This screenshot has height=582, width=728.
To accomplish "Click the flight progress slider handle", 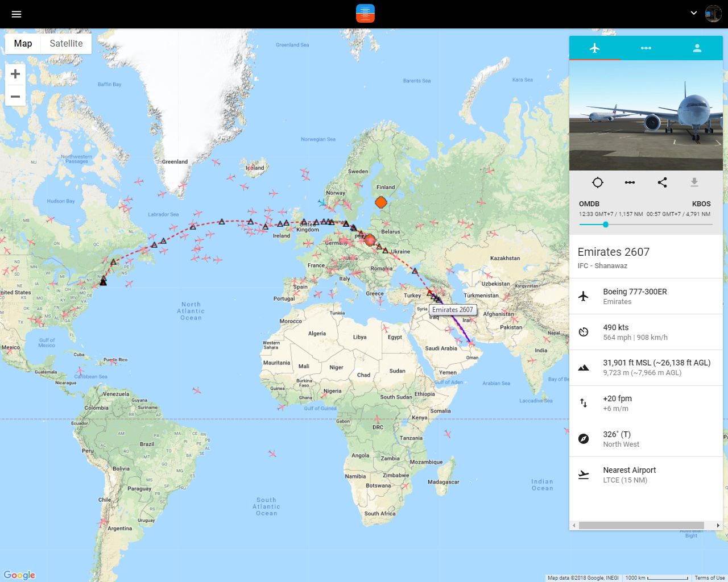I will [x=606, y=225].
